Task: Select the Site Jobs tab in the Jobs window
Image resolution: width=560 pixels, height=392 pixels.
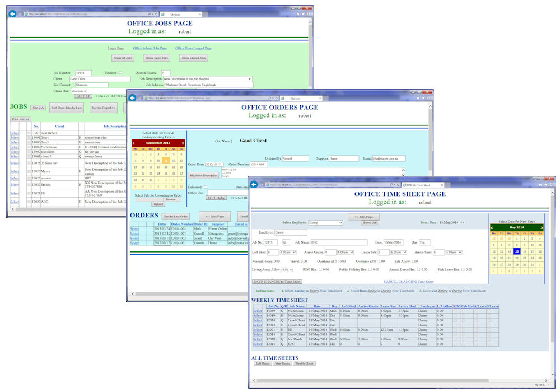Action: pyautogui.click(x=173, y=13)
